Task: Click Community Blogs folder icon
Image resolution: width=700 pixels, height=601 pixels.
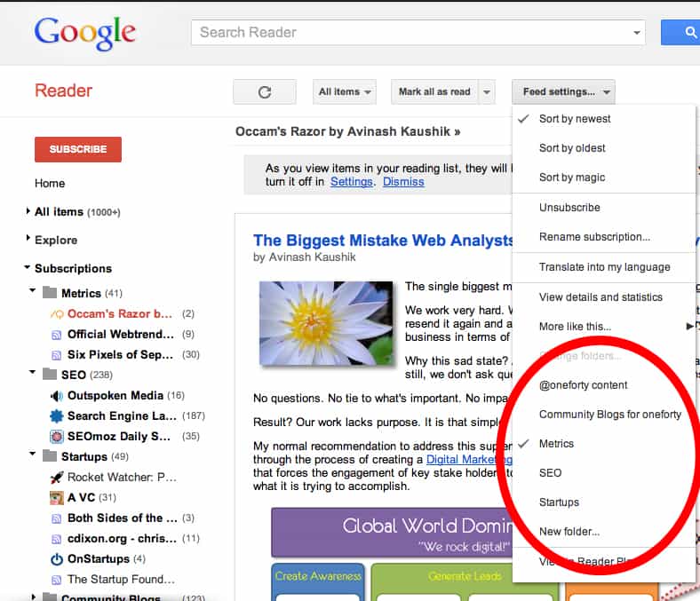Action: click(50, 597)
